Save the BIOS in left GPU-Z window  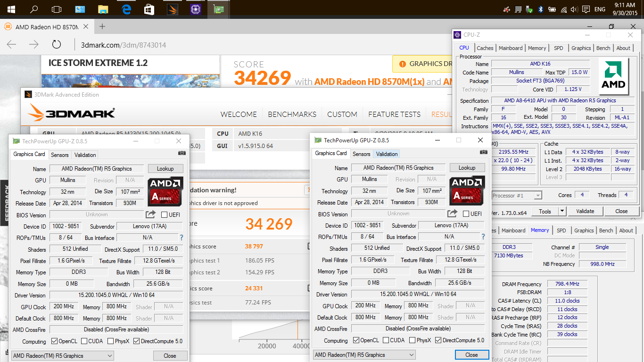point(151,214)
